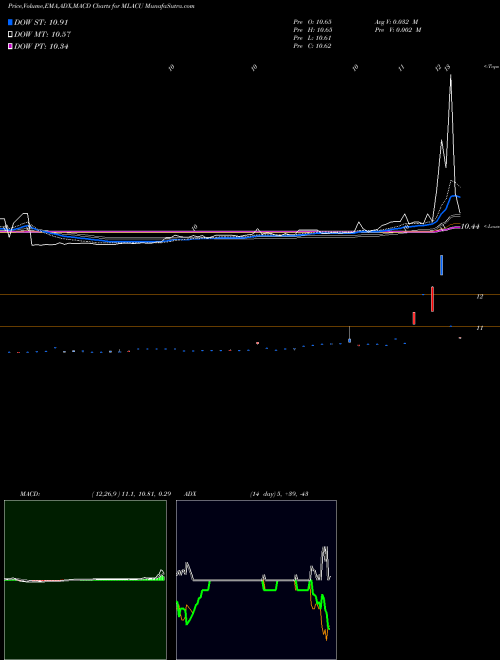Click the tall blue candlestick above the 12 line
The height and width of the screenshot is (660, 500).
(441, 265)
